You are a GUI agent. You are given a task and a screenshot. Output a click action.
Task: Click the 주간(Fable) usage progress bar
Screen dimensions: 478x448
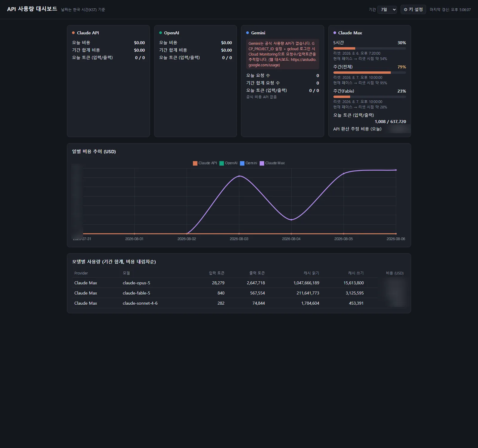click(370, 97)
